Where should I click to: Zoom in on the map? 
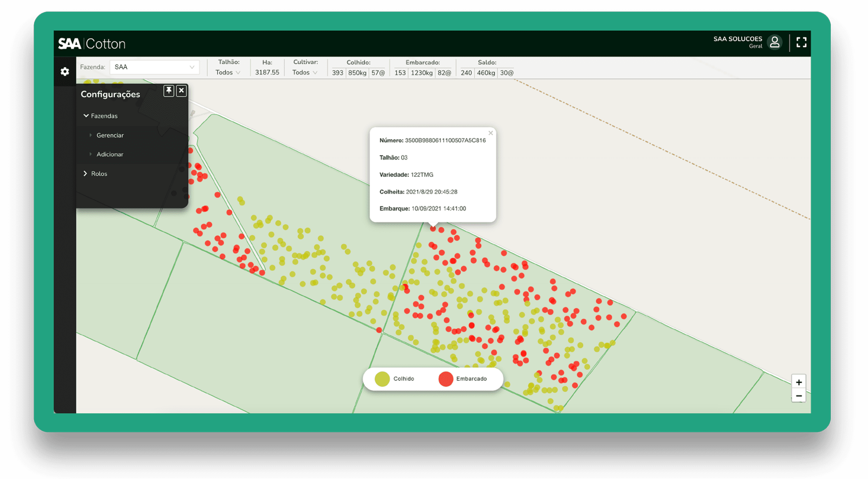798,382
